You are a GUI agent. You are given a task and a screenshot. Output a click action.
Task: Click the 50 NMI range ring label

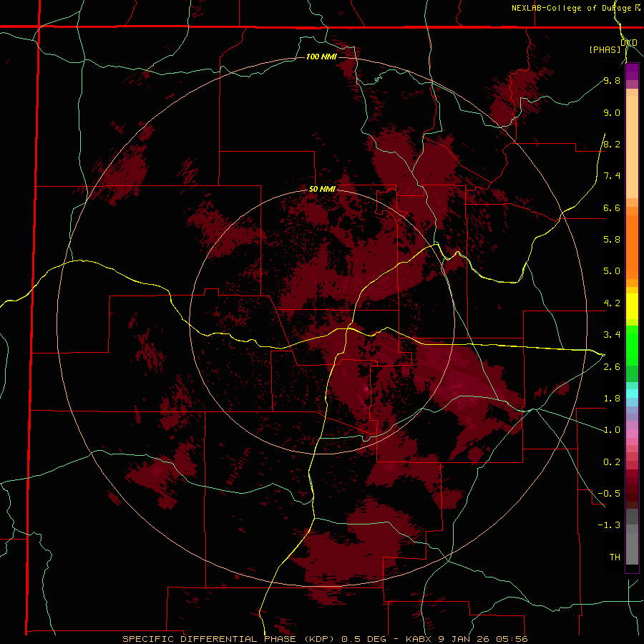(x=323, y=189)
